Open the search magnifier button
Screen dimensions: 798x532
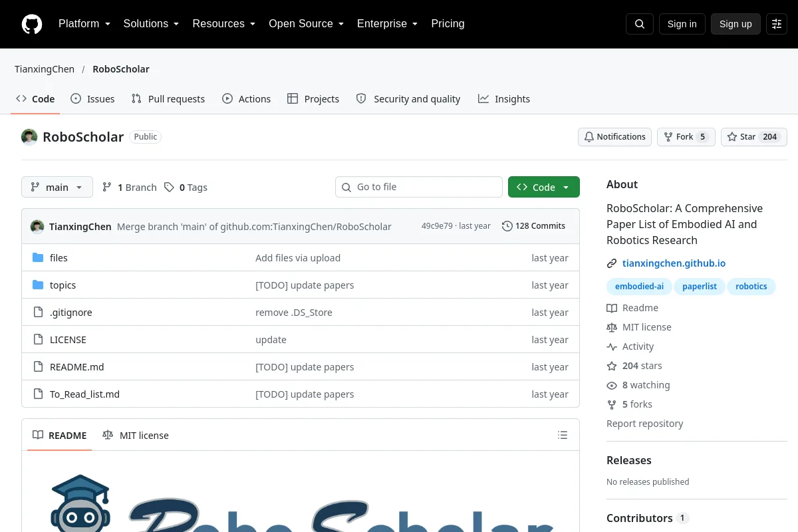640,24
